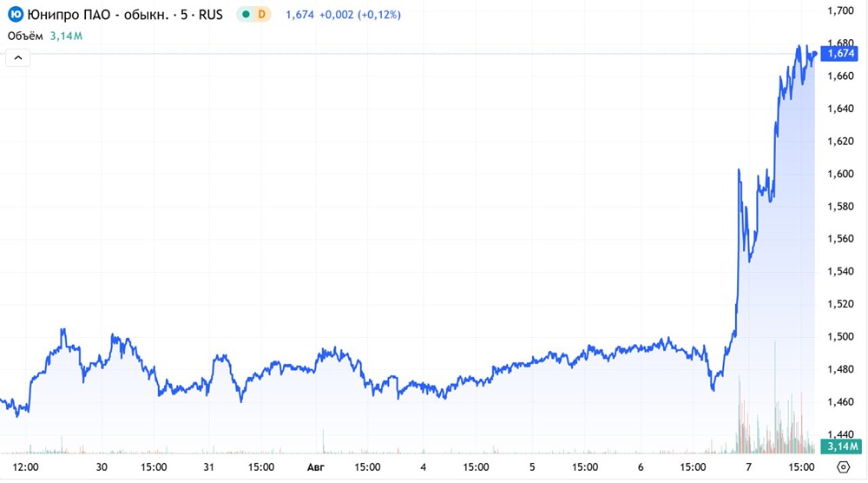
Task: Click the 12:00 time axis label
Action: [25, 467]
